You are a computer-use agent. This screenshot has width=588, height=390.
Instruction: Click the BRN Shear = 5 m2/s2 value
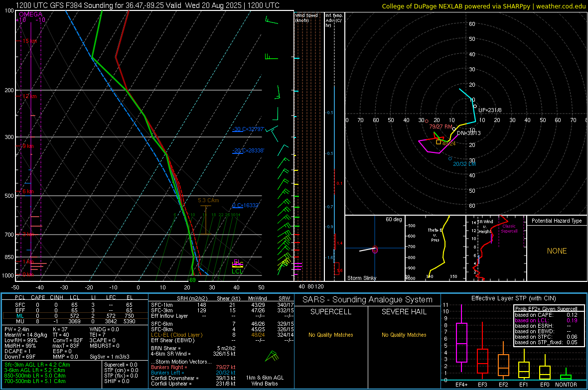pos(193,348)
